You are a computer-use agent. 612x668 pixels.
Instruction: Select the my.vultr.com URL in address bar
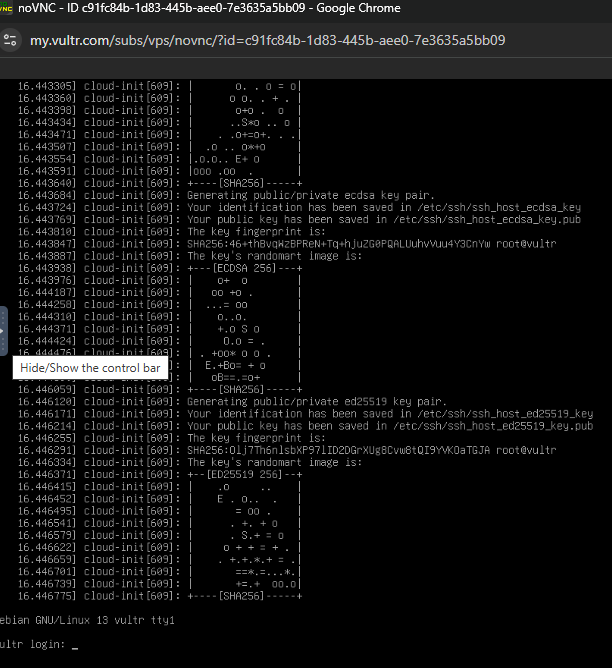(266, 41)
